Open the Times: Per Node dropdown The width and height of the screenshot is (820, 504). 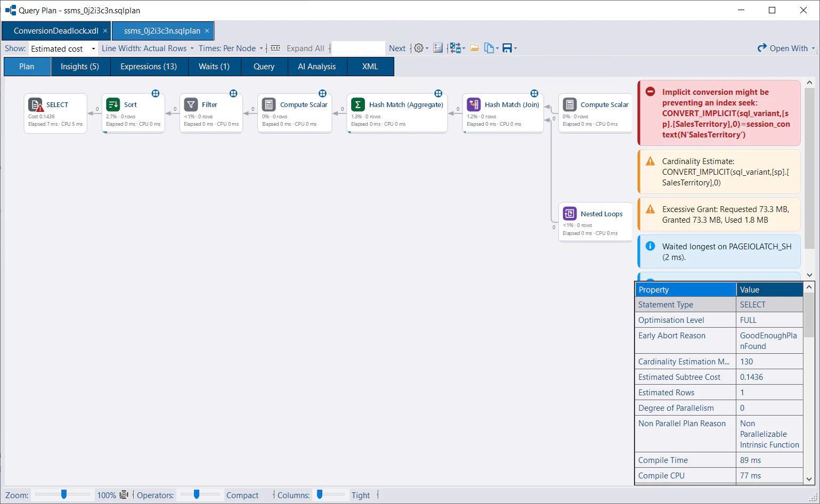(x=231, y=48)
